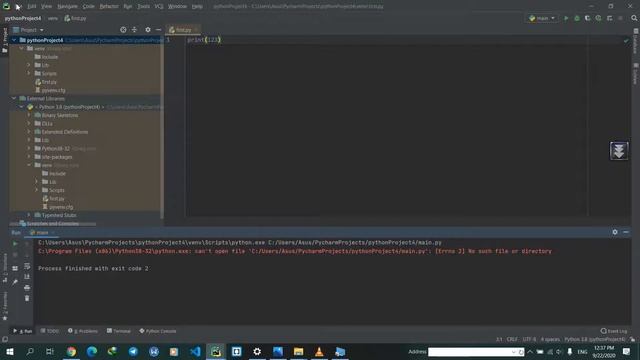Open the main run configuration dropdown
The image size is (640, 360).
(x=542, y=18)
